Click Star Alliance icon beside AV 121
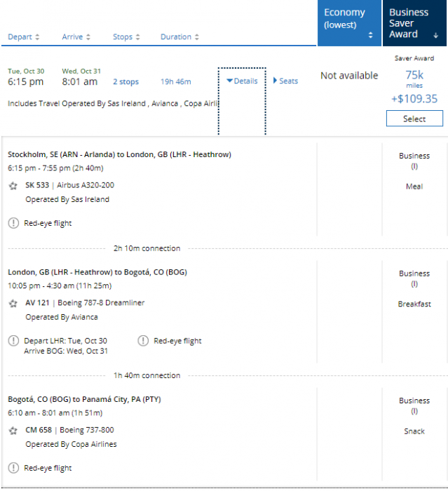The height and width of the screenshot is (491, 448). 13,304
